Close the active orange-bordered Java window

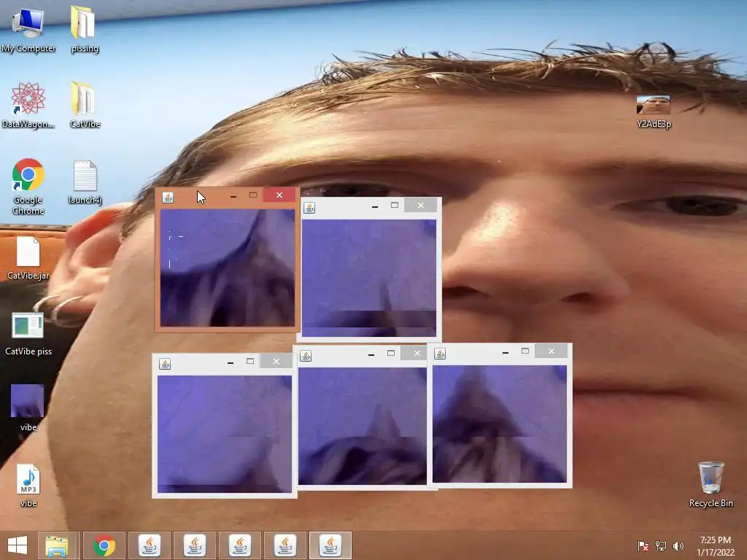(279, 195)
